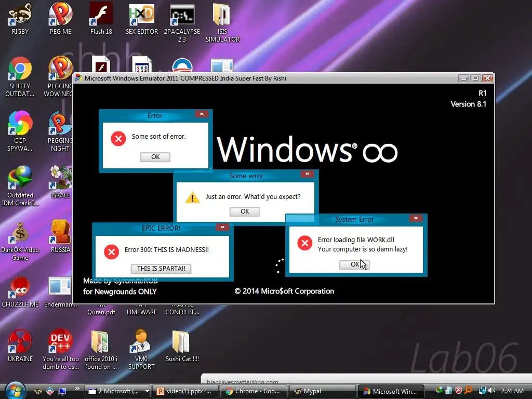Open the RUSSIA desktop icon

pyautogui.click(x=60, y=237)
